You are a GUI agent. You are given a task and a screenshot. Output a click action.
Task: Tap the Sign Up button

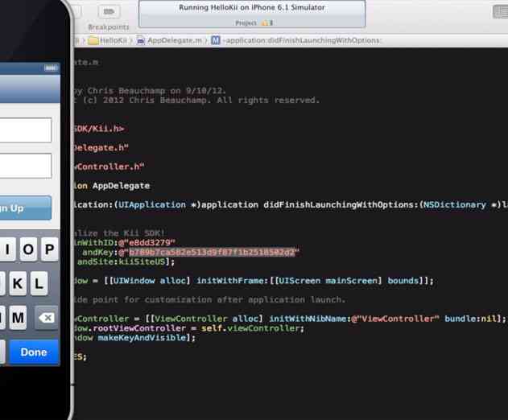[x=24, y=208]
